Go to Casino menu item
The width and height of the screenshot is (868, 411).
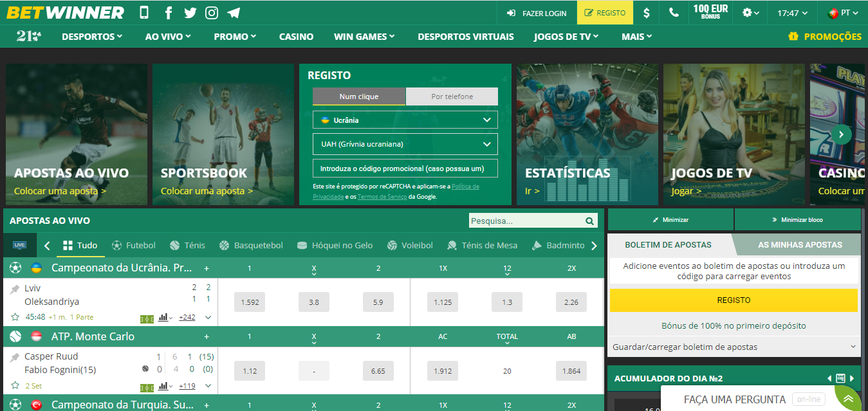click(296, 37)
